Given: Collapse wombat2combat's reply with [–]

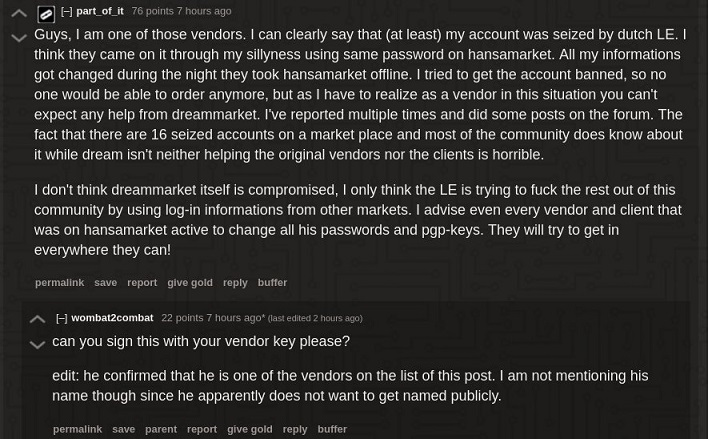Looking at the screenshot, I should click(x=61, y=318).
